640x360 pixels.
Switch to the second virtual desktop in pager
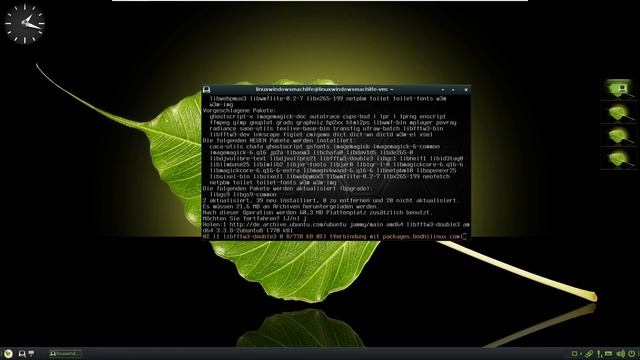pyautogui.click(x=619, y=113)
